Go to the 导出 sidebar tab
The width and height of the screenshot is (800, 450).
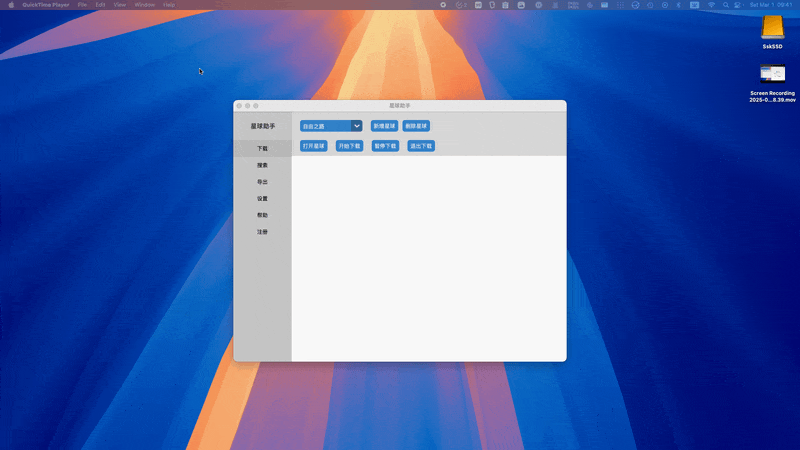pos(262,182)
